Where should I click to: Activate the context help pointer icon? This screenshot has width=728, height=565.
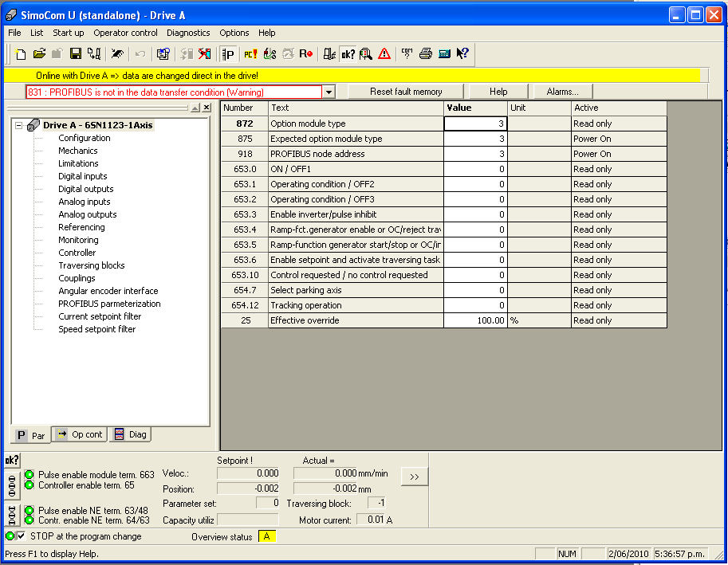click(462, 54)
